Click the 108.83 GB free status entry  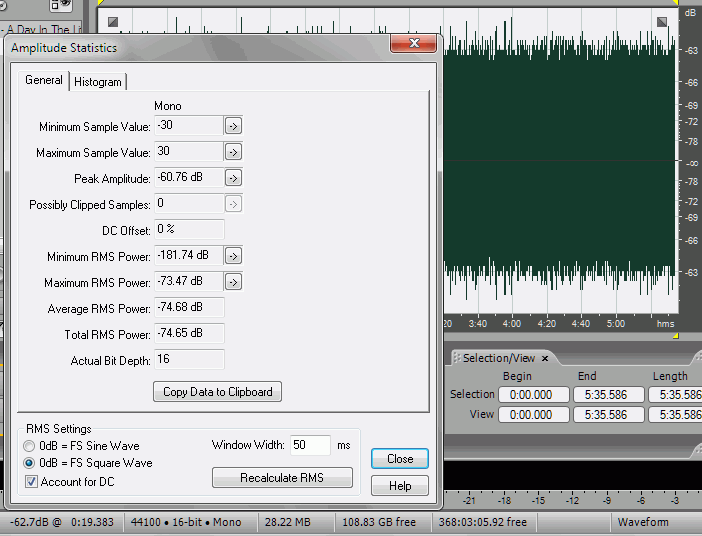[379, 522]
